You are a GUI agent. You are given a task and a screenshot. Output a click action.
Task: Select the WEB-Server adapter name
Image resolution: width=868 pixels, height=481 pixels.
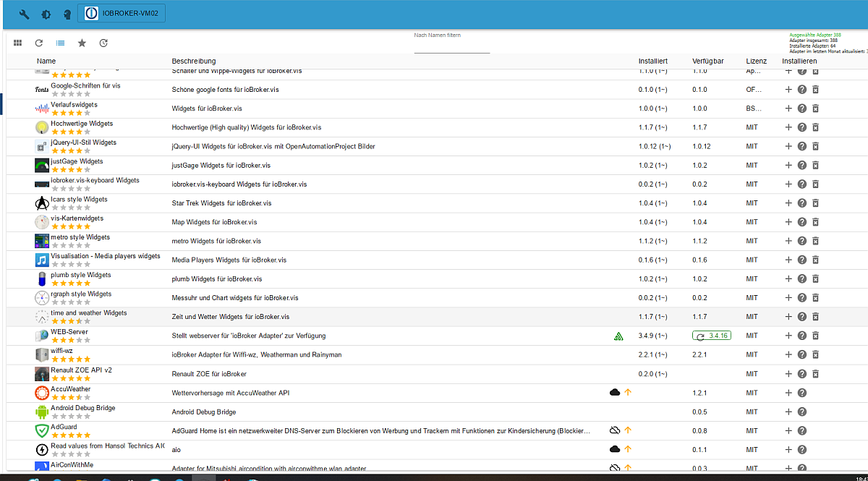coord(69,331)
